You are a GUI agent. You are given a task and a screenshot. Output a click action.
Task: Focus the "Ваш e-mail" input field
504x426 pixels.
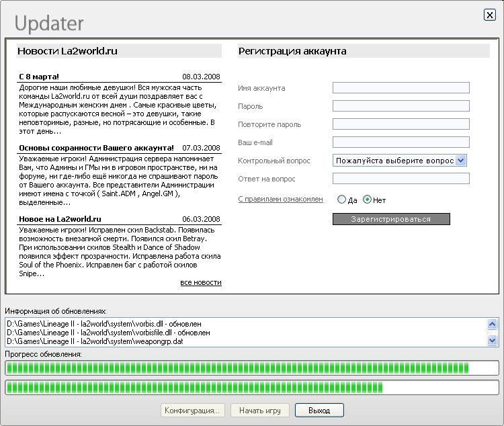point(401,142)
